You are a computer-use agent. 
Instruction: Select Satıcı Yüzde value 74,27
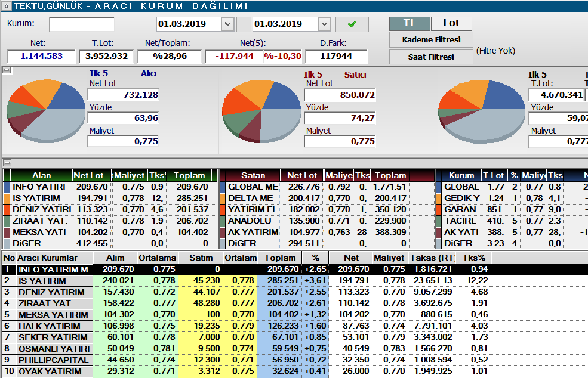pyautogui.click(x=340, y=118)
